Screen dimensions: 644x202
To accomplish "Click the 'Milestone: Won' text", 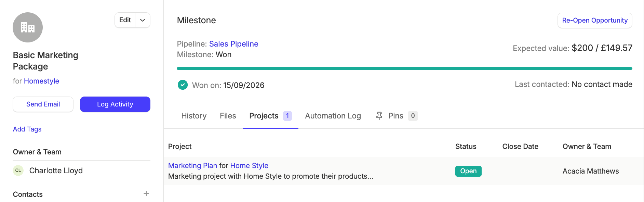I will click(x=204, y=54).
